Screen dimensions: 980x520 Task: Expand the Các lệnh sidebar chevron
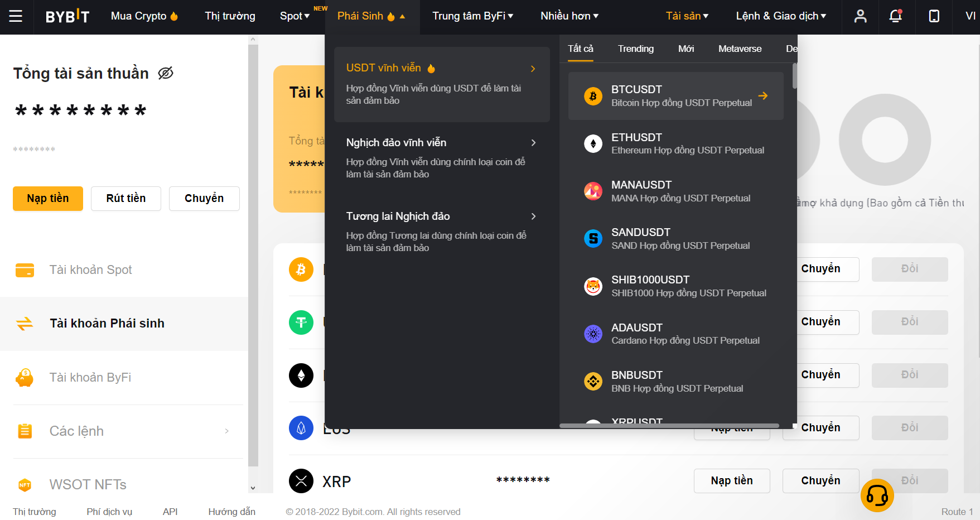(226, 431)
